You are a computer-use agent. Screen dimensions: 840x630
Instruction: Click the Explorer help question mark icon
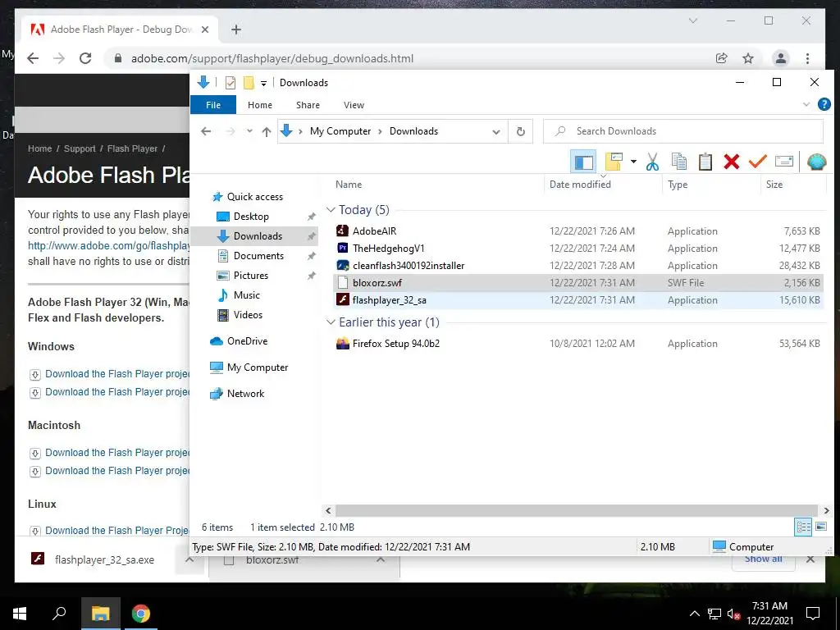tap(824, 104)
